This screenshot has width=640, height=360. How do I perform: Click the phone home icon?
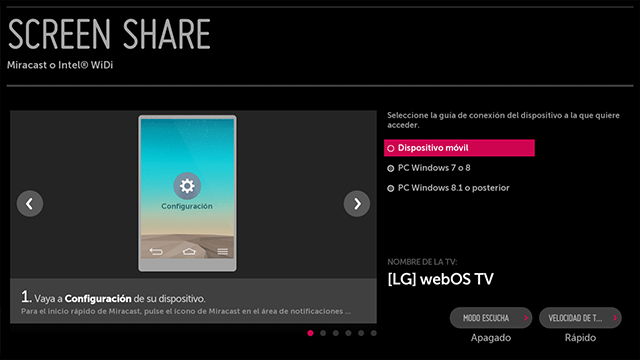189,251
